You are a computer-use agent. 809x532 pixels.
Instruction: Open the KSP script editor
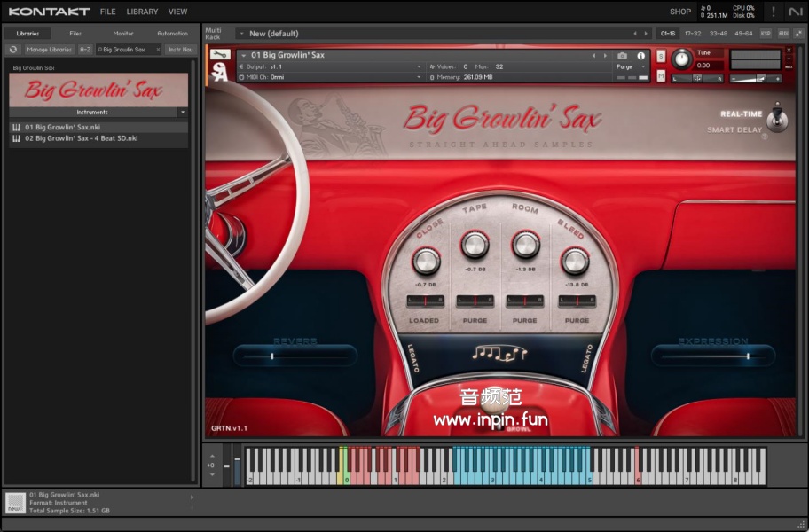[766, 34]
